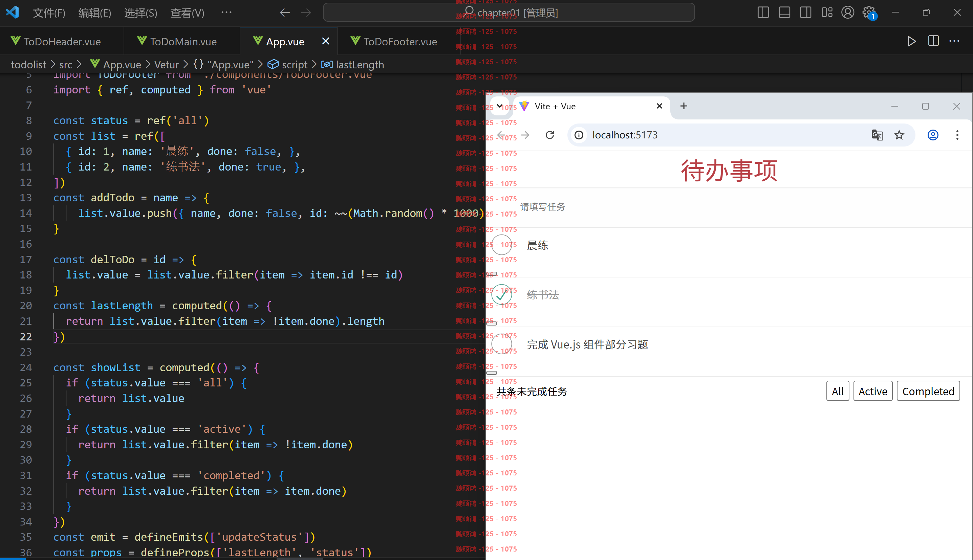This screenshot has width=973, height=560.
Task: Open browser profile icon
Action: click(933, 135)
